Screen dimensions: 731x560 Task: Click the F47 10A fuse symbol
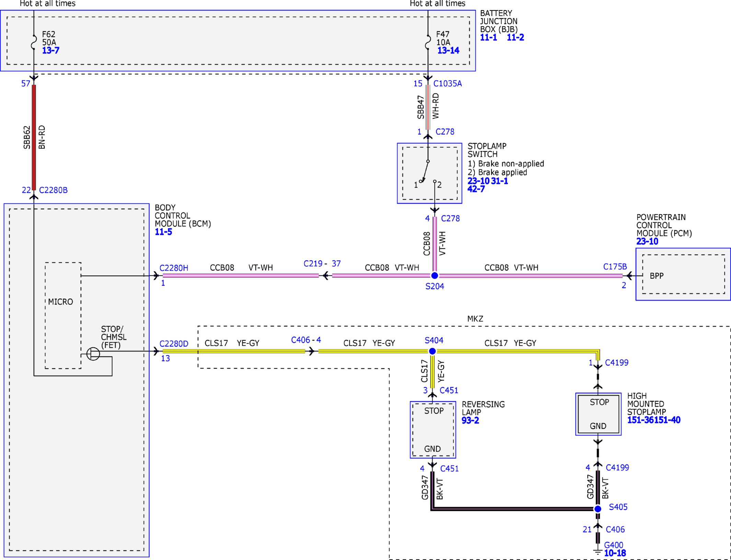point(428,42)
